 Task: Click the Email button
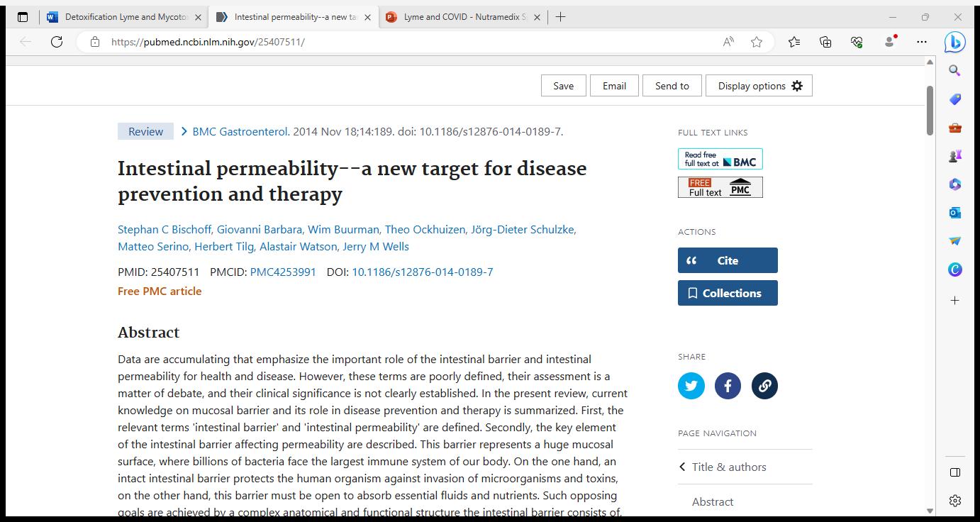click(614, 86)
